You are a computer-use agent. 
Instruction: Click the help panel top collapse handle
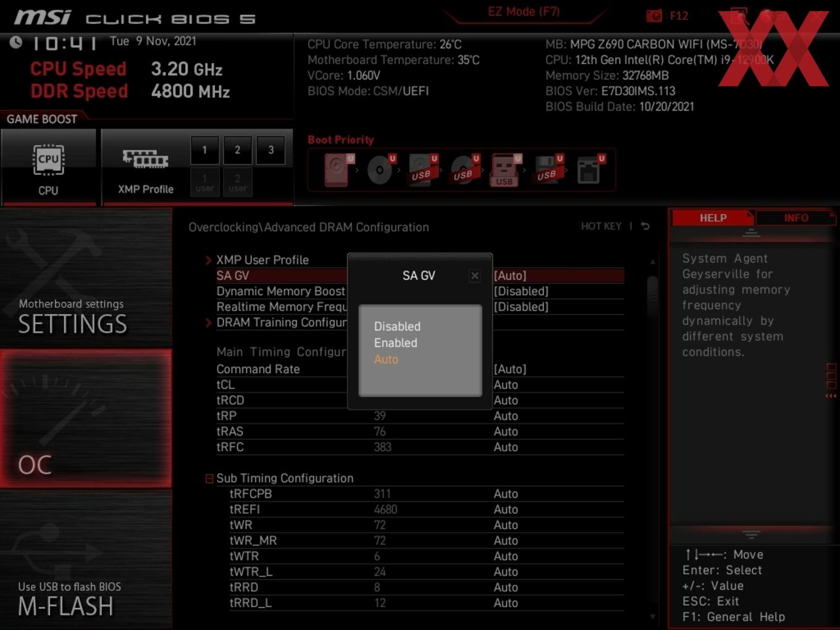point(751,233)
